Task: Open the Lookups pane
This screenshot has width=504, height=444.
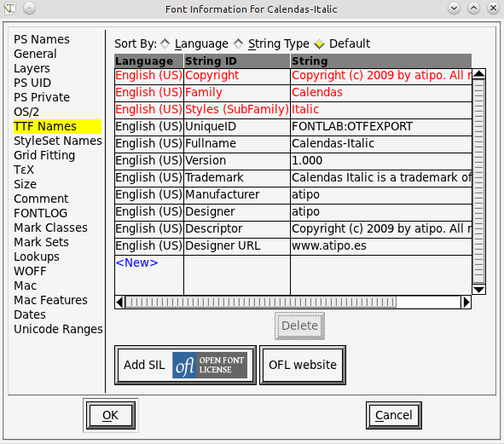Action: [37, 257]
